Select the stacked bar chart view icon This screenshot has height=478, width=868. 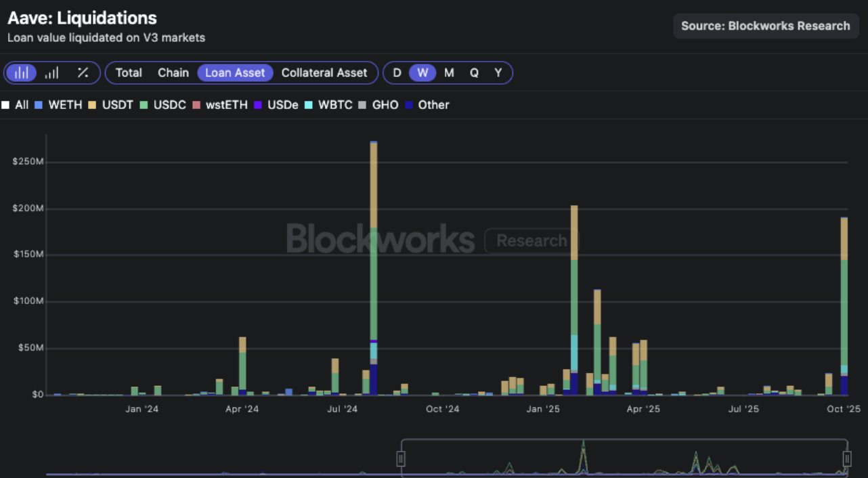[22, 72]
